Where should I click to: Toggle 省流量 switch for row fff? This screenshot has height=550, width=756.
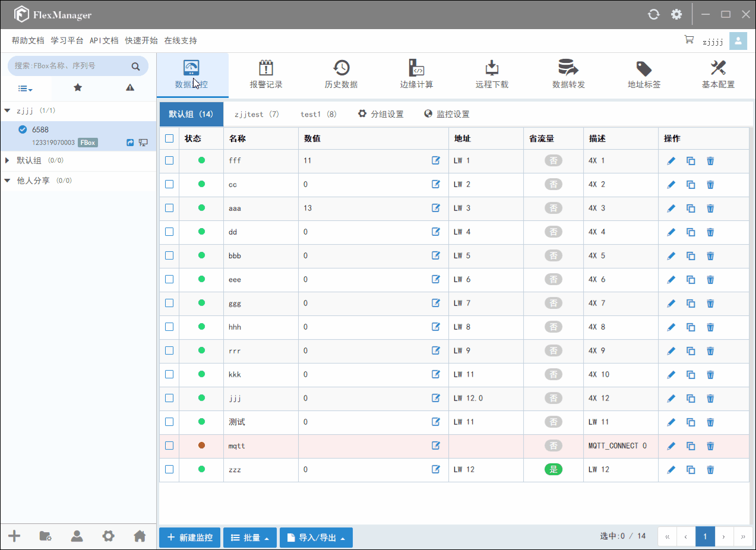point(553,161)
